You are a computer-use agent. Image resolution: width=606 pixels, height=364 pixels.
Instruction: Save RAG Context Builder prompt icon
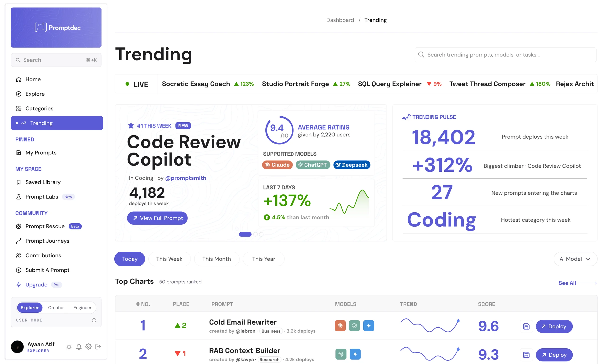[x=526, y=355]
